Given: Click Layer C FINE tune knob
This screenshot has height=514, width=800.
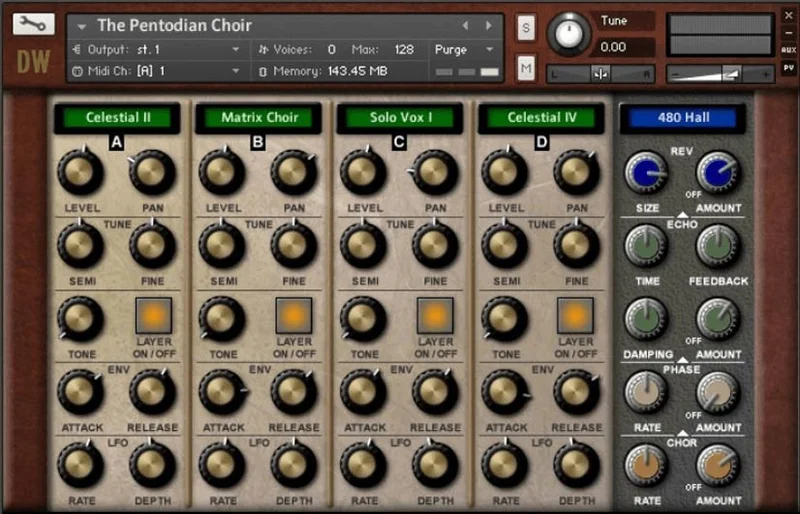Looking at the screenshot, I should (x=435, y=245).
